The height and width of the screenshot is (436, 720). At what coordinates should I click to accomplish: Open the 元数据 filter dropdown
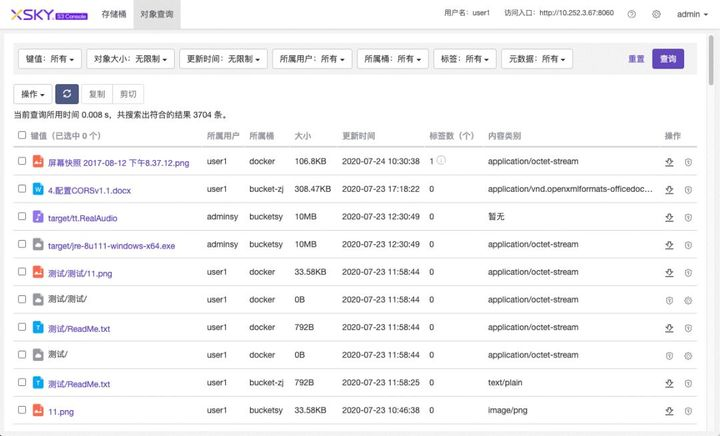click(536, 59)
